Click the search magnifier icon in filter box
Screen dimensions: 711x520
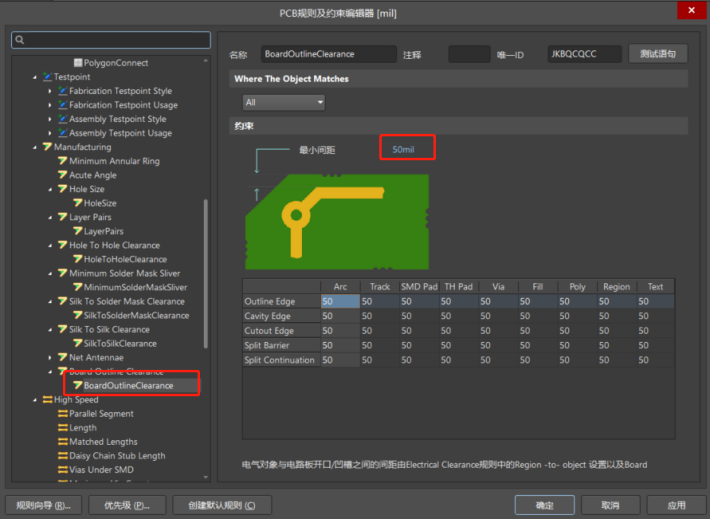coord(20,41)
